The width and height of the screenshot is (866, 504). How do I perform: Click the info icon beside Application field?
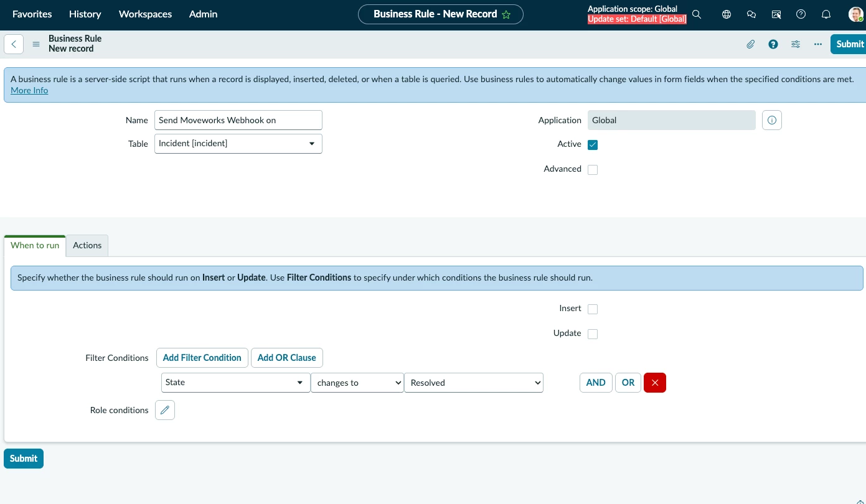tap(772, 120)
